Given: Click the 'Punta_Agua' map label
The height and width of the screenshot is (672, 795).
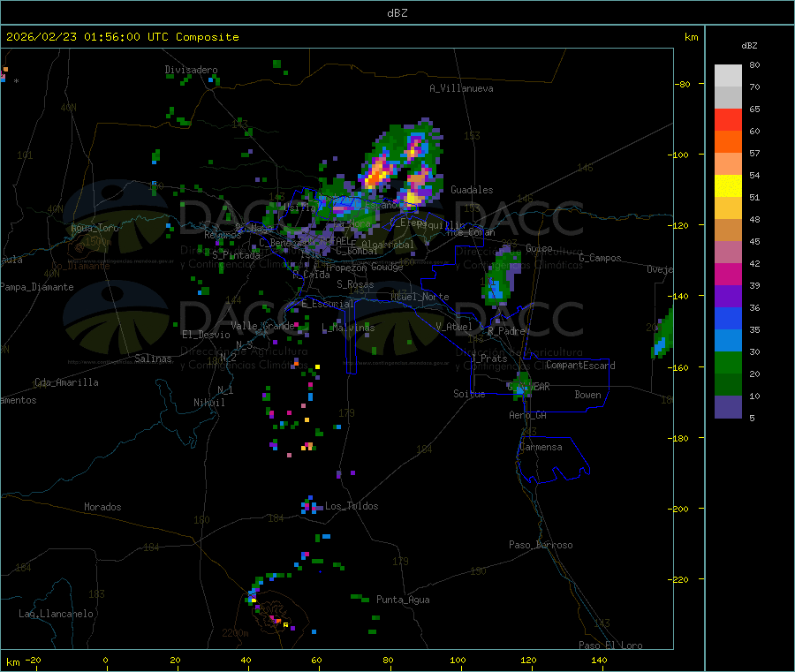Looking at the screenshot, I should click(x=403, y=600).
